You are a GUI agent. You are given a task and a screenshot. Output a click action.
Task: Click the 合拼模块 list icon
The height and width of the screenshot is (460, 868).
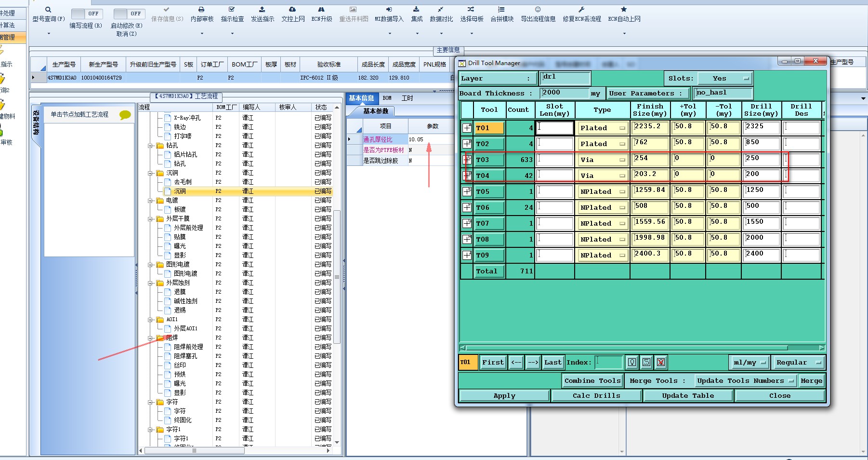point(501,10)
